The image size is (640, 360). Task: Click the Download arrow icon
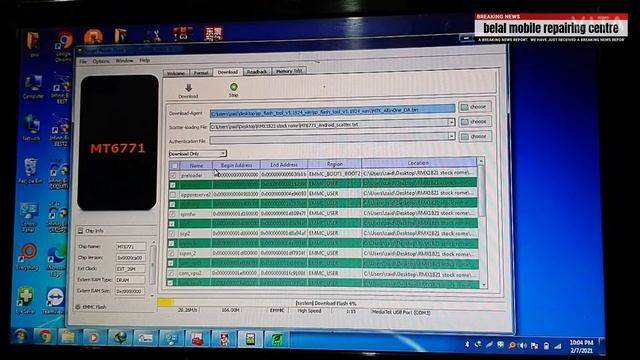coord(188,88)
